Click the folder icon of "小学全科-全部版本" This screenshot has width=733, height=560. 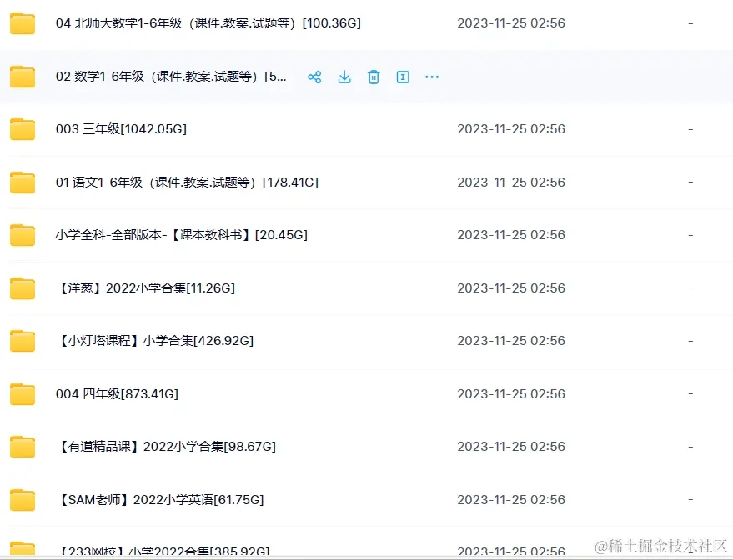coord(22,235)
